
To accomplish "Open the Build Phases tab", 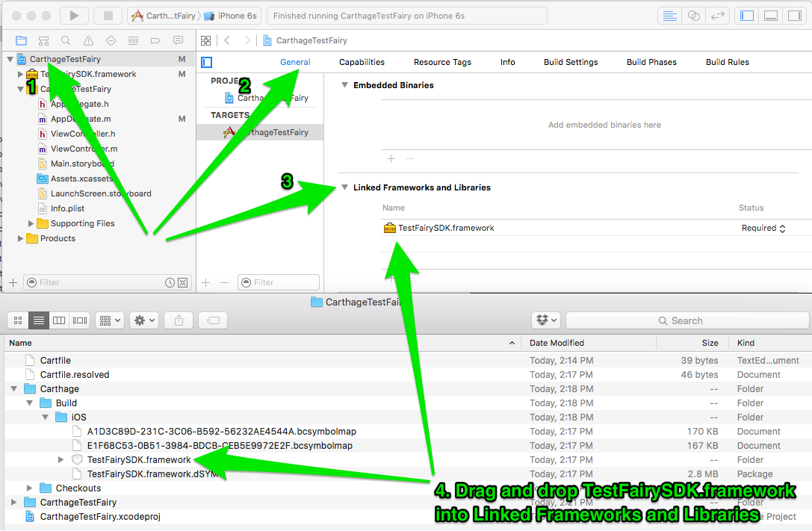I will pyautogui.click(x=651, y=62).
